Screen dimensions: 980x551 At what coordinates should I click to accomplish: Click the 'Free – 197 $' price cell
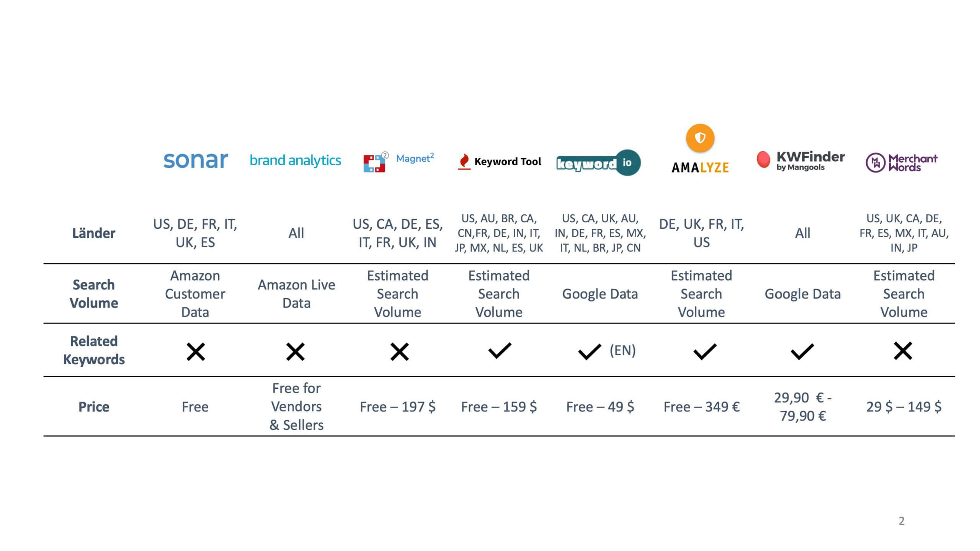click(397, 407)
